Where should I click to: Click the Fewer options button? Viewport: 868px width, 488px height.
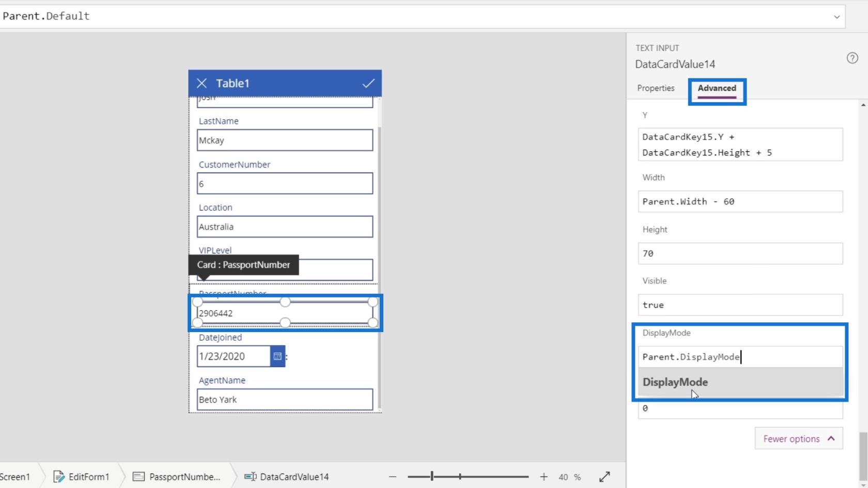click(799, 438)
